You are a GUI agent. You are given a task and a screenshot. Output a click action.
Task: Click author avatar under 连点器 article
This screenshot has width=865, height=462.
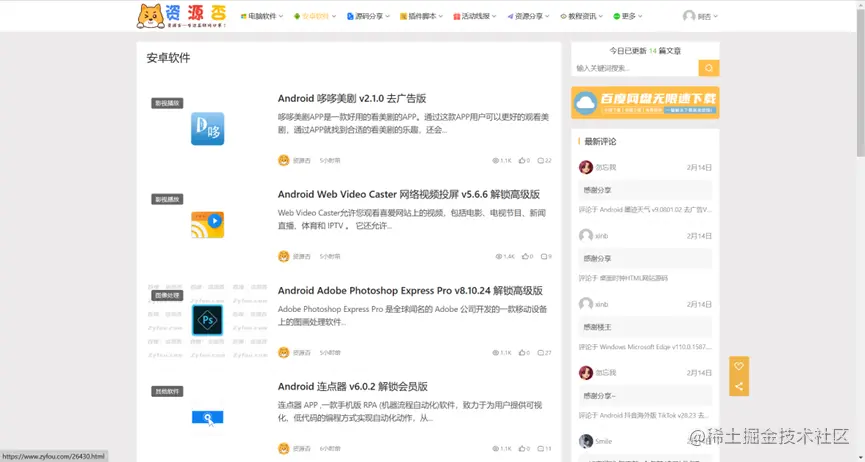click(284, 449)
